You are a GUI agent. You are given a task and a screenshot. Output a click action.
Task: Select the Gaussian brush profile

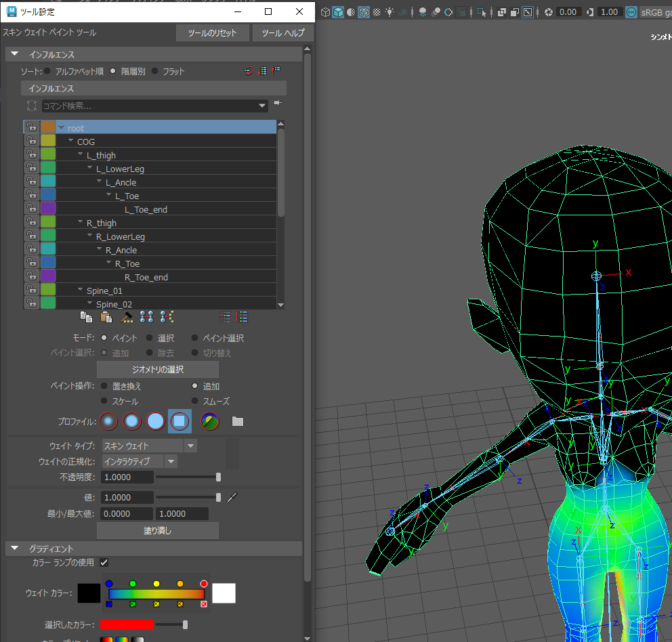[x=108, y=421]
